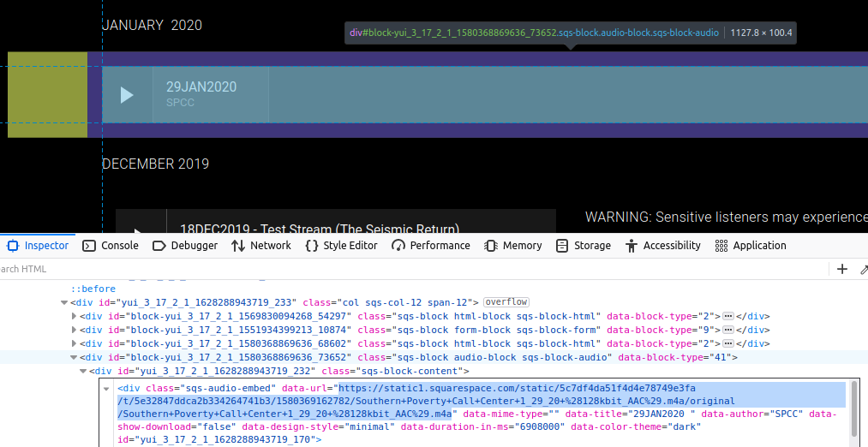Click the Search HTML field
This screenshot has height=447, width=868.
point(412,269)
